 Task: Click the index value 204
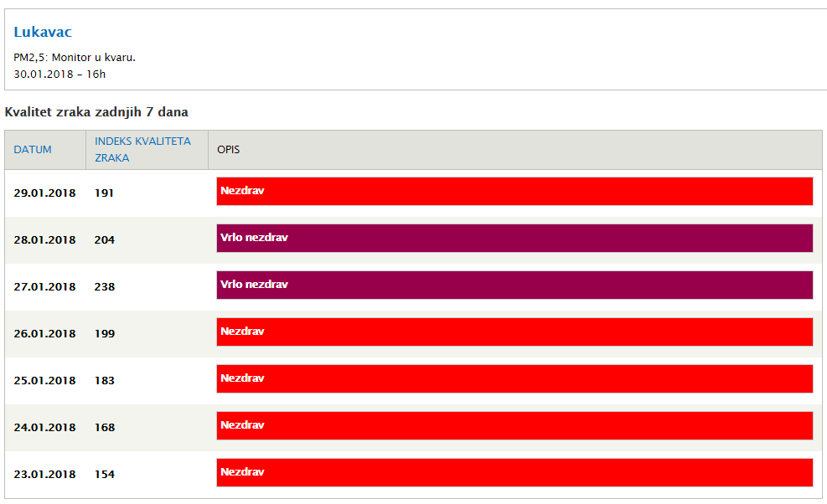coord(105,239)
